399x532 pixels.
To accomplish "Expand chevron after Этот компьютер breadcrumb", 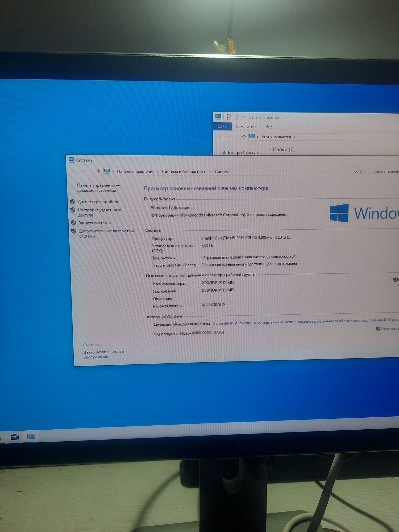I will point(295,137).
